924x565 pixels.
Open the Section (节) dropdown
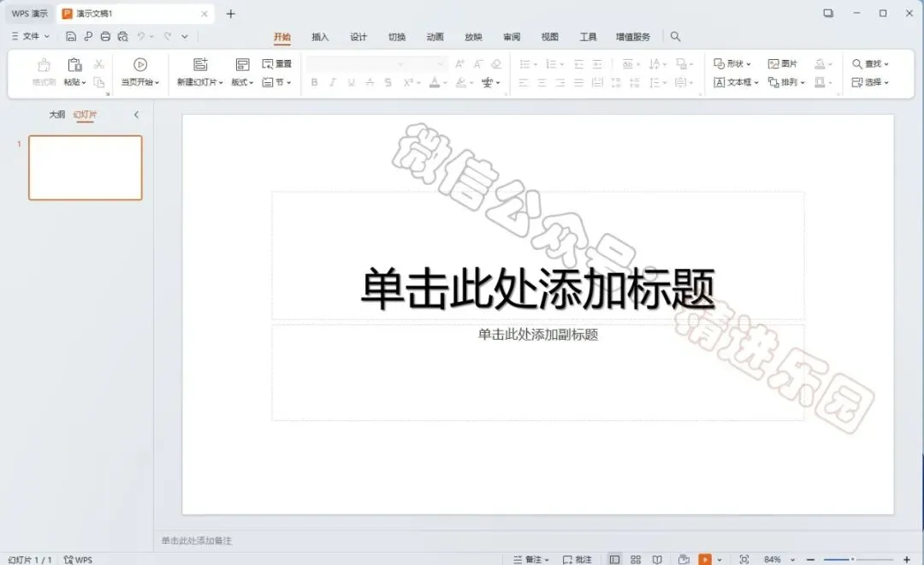pos(277,82)
